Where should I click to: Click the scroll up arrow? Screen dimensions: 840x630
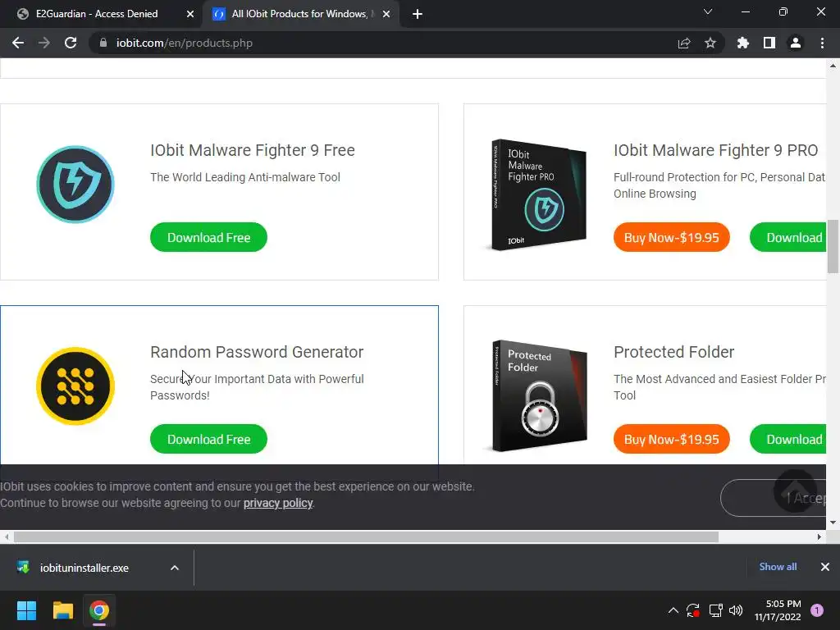833,66
